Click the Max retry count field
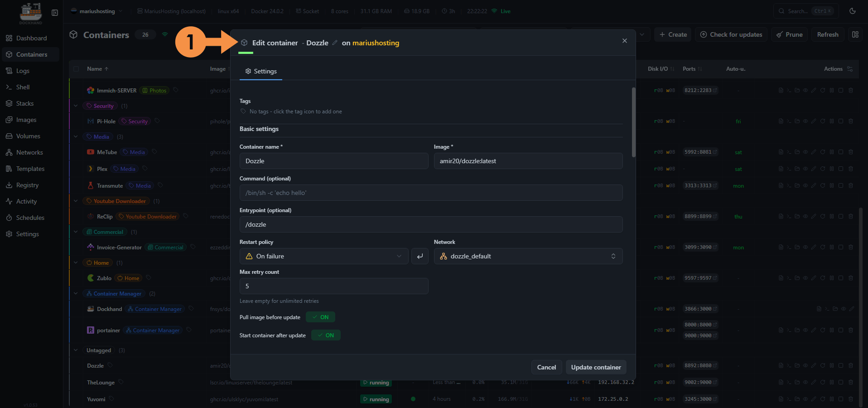Viewport: 868px width, 408px height. click(334, 286)
